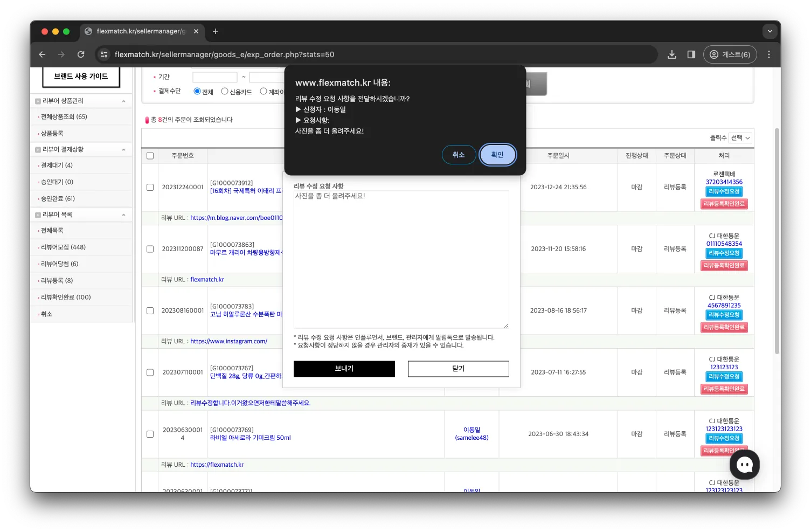Image resolution: width=811 pixels, height=532 pixels.
Task: Click 리뷰수정요청 for order 202311200087
Action: [724, 253]
